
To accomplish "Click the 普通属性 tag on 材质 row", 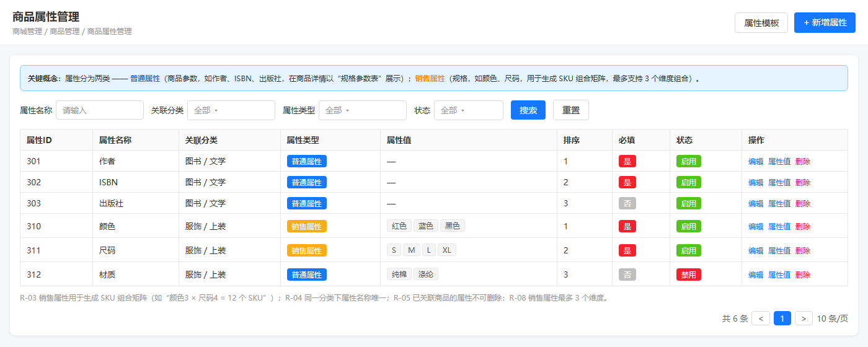I will 306,275.
